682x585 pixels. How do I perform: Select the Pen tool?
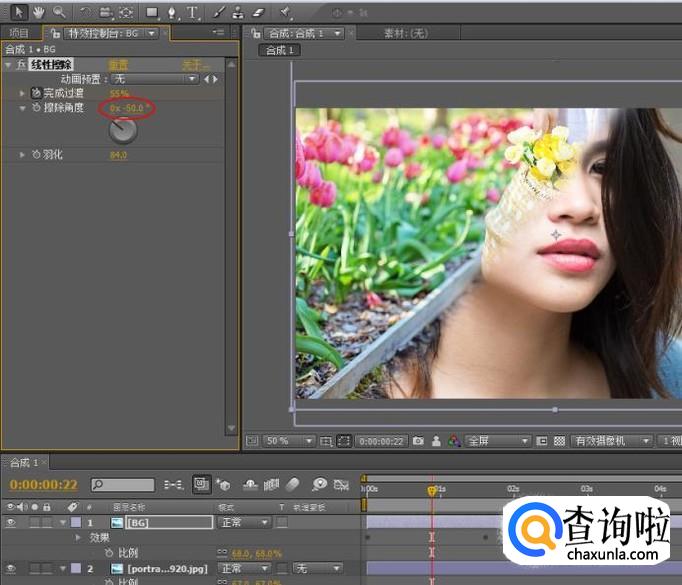point(172,12)
